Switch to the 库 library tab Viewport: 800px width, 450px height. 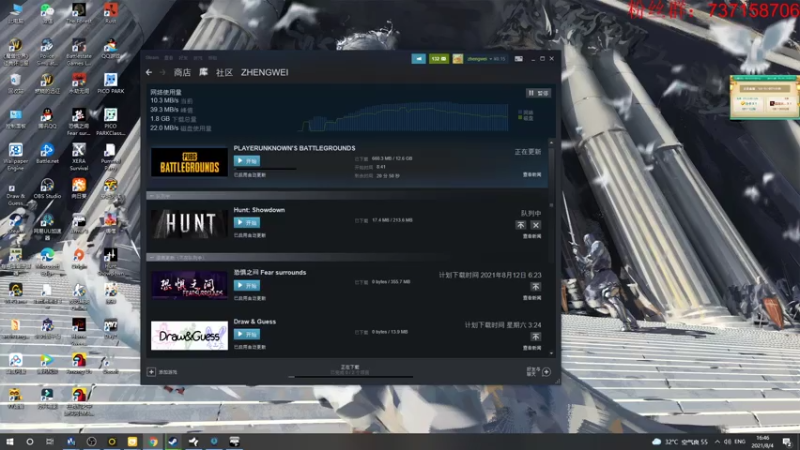[203, 72]
